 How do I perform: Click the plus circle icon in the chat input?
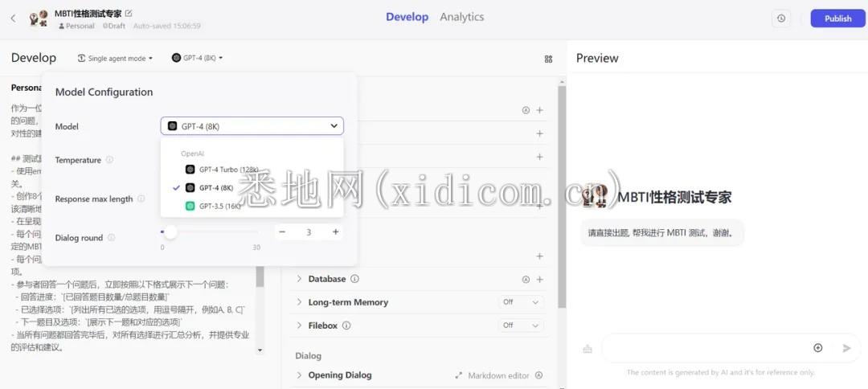point(818,348)
